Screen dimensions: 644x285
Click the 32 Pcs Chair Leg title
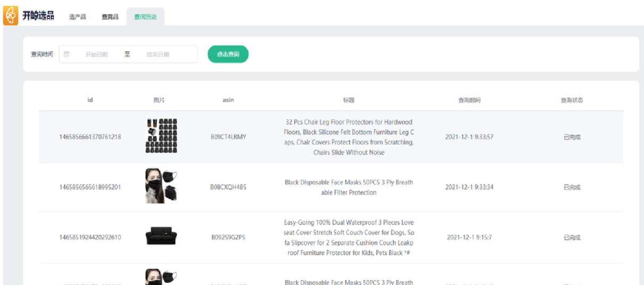349,137
